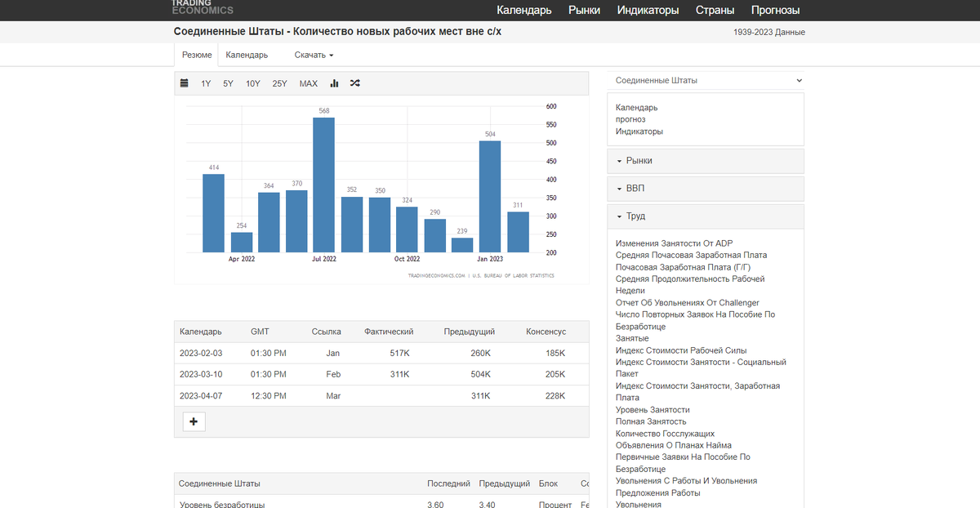Expand the ВВП sidebar section
This screenshot has height=508, width=980.
[706, 189]
